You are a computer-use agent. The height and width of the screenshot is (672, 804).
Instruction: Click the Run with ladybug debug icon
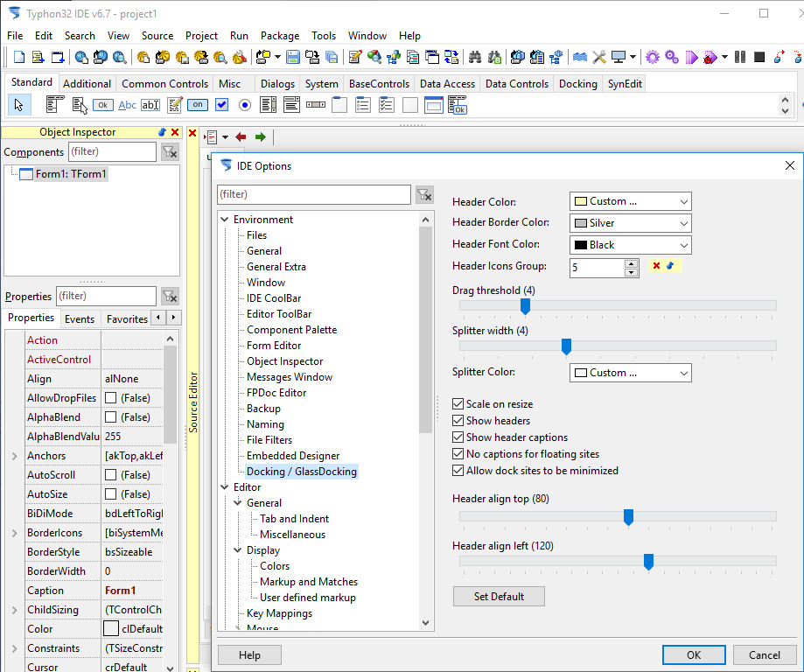click(710, 57)
